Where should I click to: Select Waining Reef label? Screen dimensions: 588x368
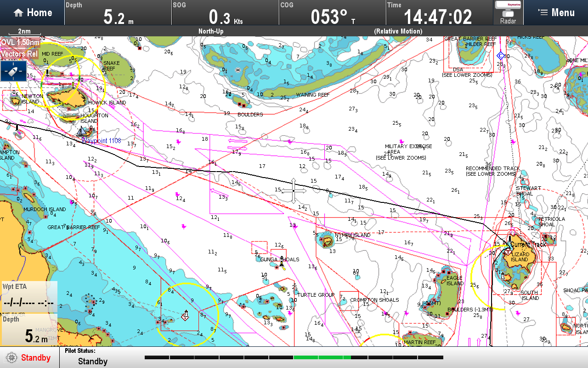pos(313,95)
